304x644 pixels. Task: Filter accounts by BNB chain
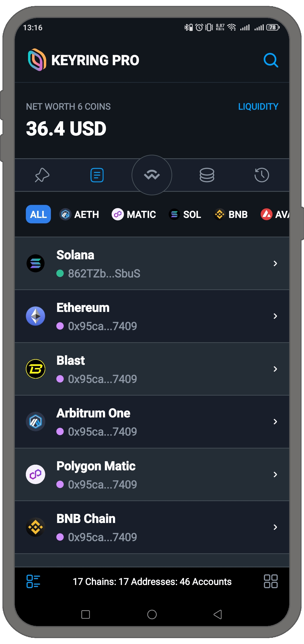pyautogui.click(x=231, y=214)
